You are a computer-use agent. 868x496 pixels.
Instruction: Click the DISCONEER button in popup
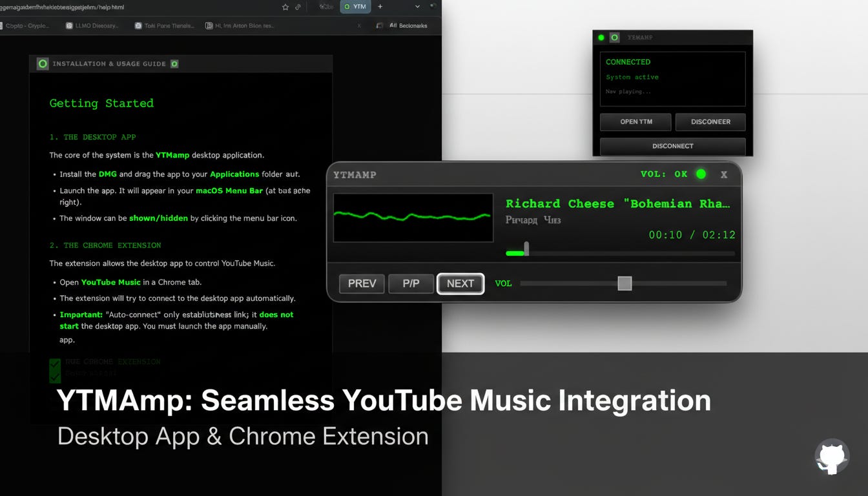tap(710, 122)
